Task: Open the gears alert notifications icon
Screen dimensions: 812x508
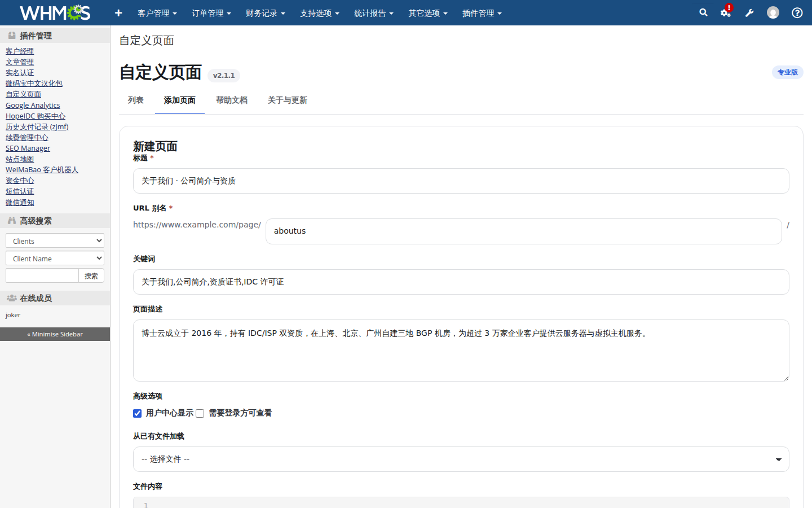Action: (x=726, y=12)
